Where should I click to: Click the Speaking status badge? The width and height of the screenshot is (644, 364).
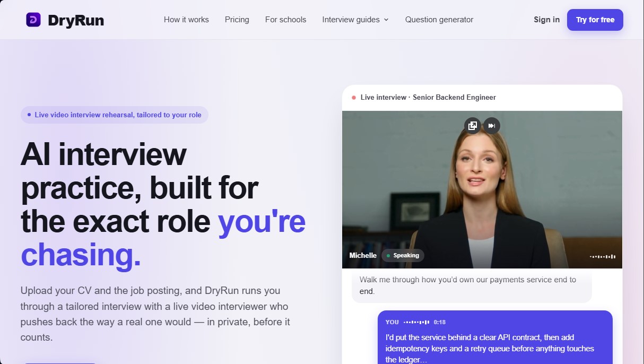[403, 255]
